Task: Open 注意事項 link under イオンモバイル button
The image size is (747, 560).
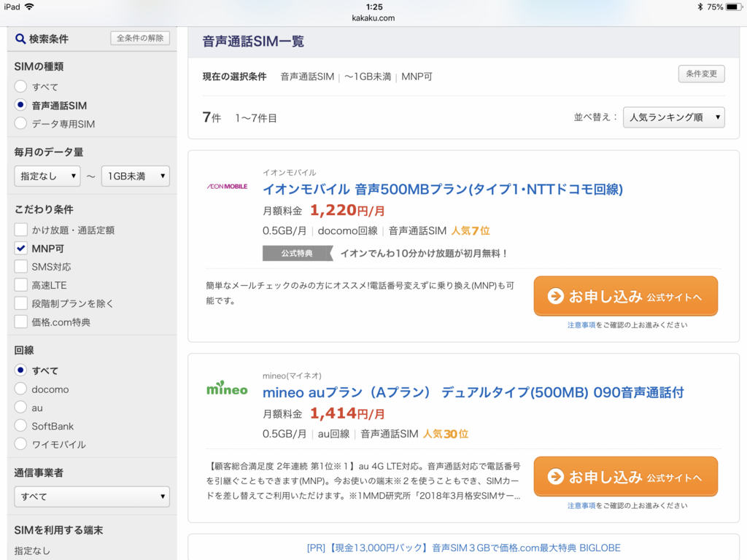Action: (x=581, y=325)
